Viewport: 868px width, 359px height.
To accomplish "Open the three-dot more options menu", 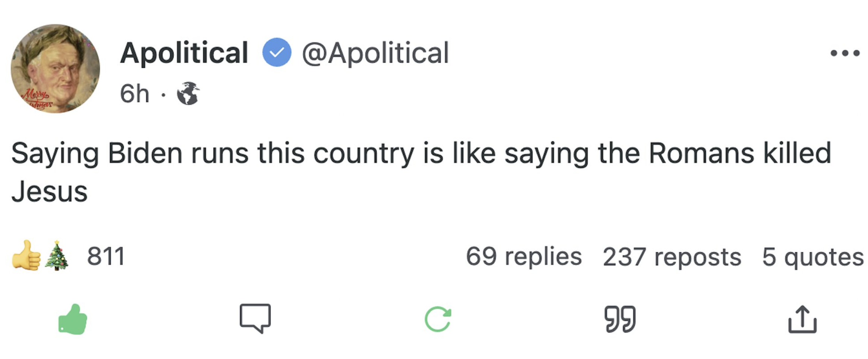I will (x=845, y=53).
